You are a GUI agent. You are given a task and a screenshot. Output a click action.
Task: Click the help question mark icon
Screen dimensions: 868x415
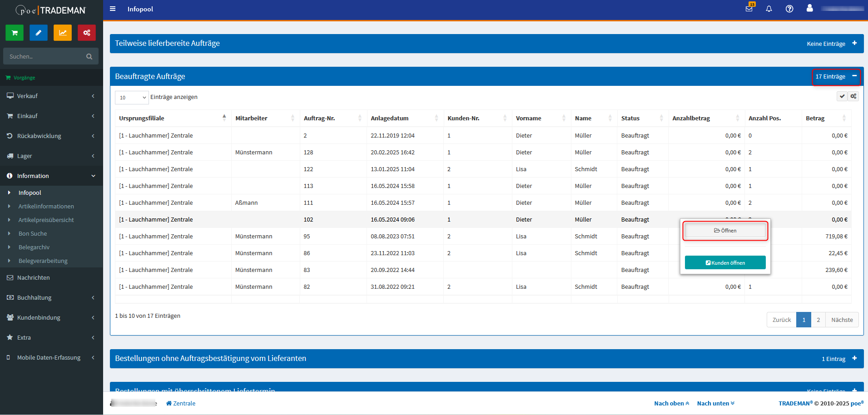[x=789, y=9]
